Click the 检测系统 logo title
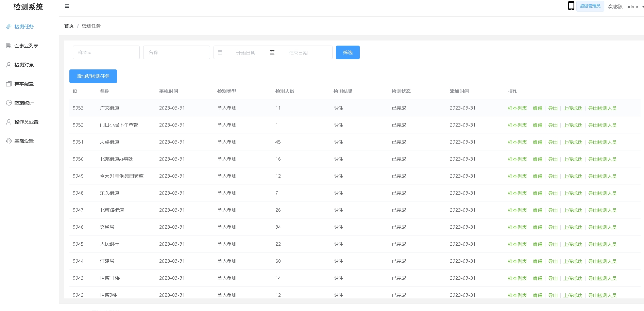Screen dimensions: 644x311 pos(28,7)
